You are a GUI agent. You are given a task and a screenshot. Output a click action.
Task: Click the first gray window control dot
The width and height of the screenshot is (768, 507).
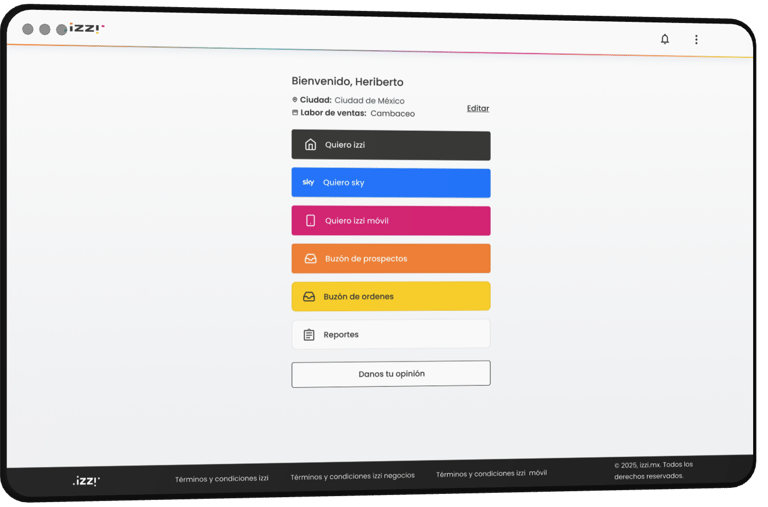[28, 29]
